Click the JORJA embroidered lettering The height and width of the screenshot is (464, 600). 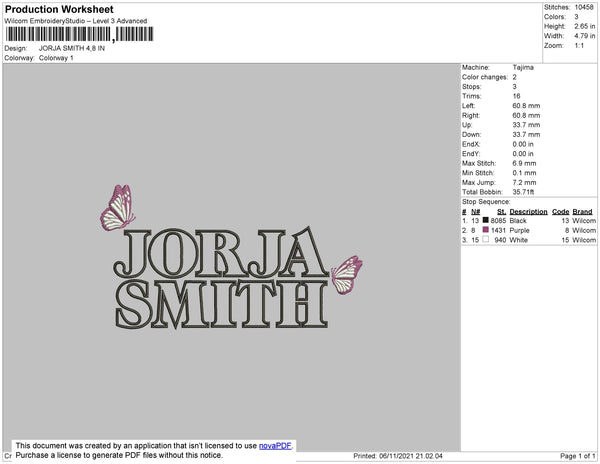(x=221, y=253)
